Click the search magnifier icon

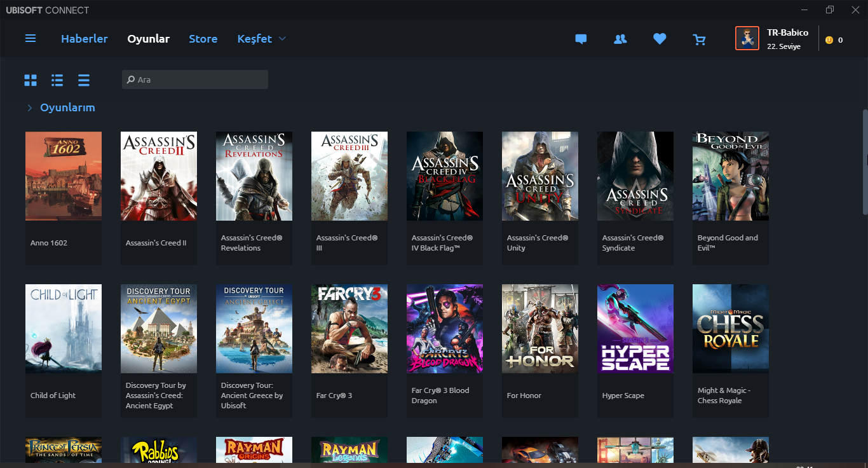[131, 79]
